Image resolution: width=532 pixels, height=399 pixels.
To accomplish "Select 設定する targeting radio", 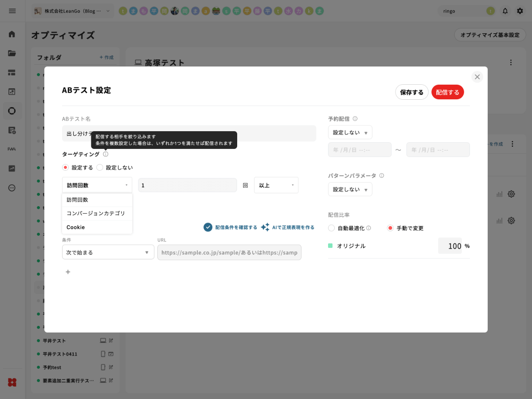I will [x=65, y=168].
